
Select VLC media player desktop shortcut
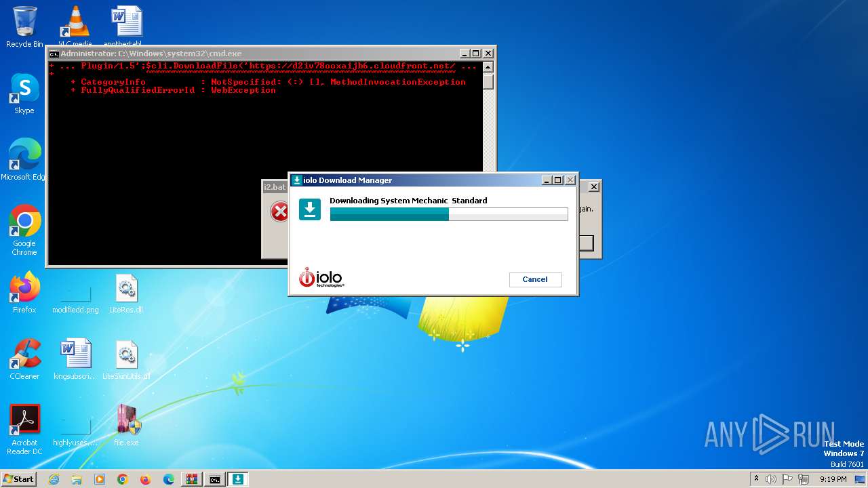pyautogui.click(x=75, y=27)
